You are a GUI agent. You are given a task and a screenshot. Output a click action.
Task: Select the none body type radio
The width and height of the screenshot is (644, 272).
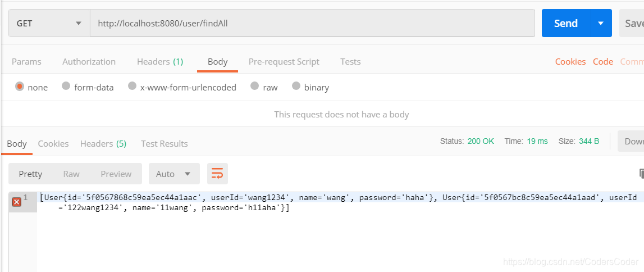point(20,87)
